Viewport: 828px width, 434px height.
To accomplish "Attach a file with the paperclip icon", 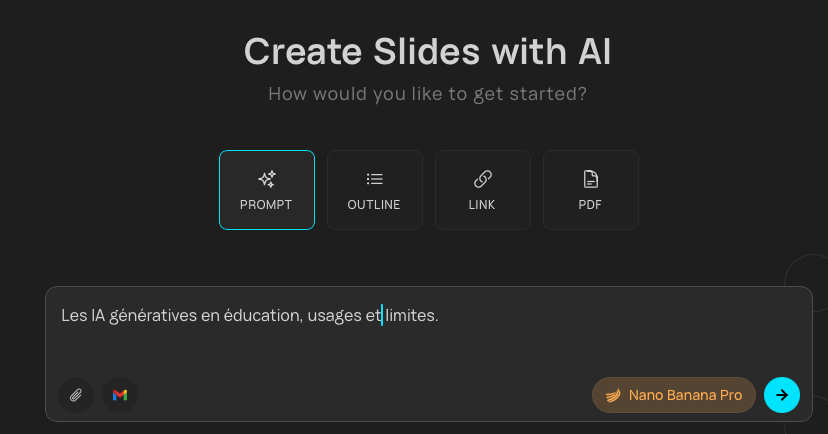I will 76,395.
